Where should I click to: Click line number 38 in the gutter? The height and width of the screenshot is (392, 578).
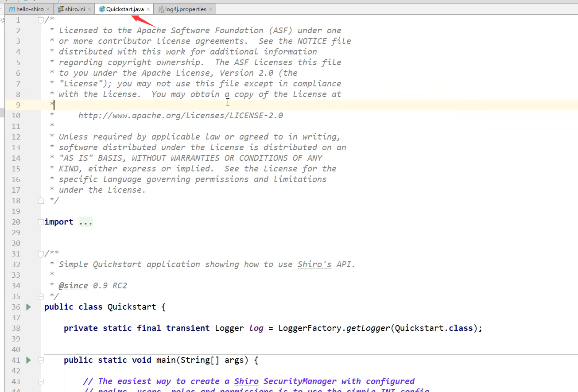click(16, 328)
